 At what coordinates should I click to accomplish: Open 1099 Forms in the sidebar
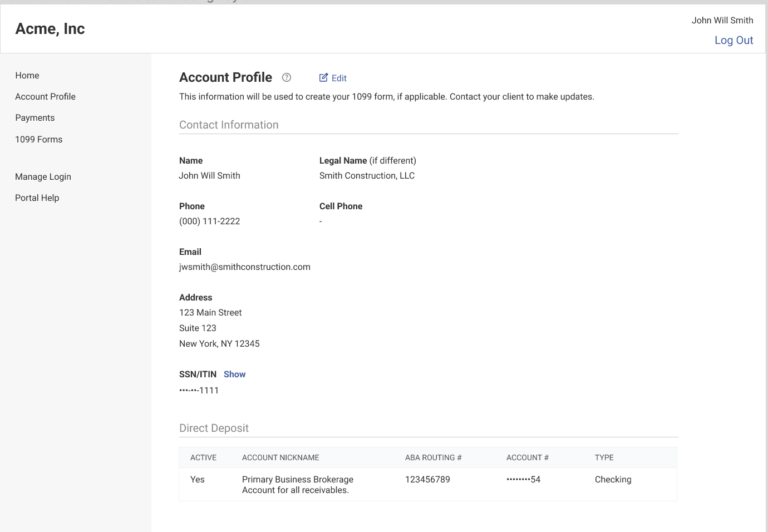tap(39, 139)
